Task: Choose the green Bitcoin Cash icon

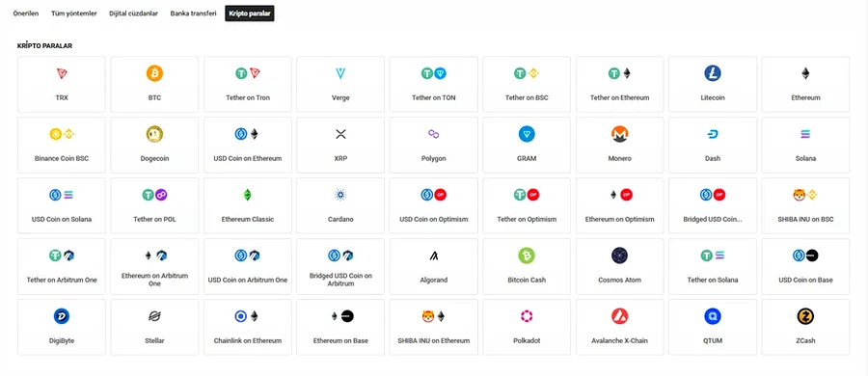Action: (x=527, y=255)
